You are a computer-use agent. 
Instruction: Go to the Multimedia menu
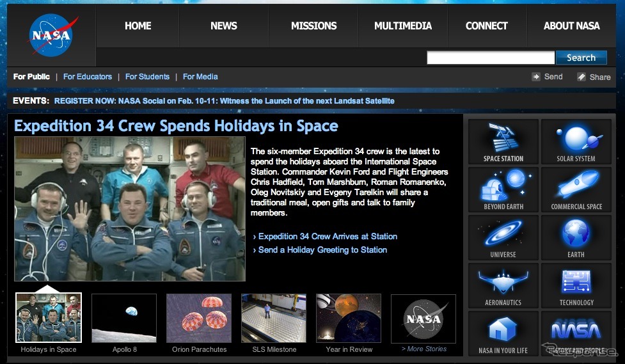click(x=403, y=26)
